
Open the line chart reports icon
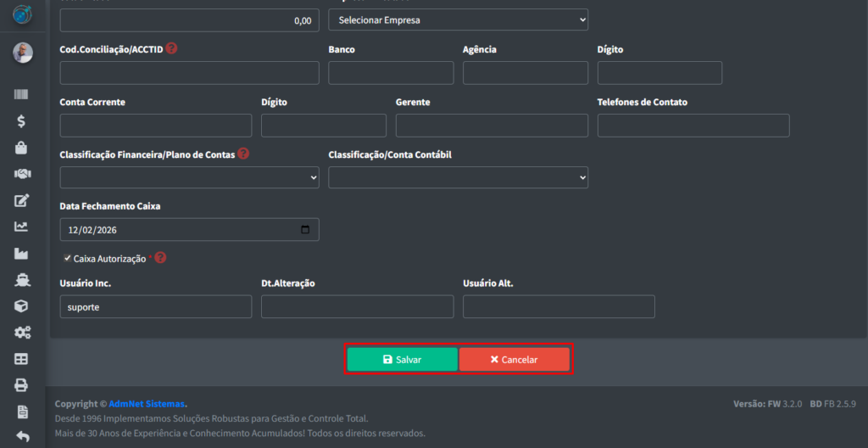[21, 227]
